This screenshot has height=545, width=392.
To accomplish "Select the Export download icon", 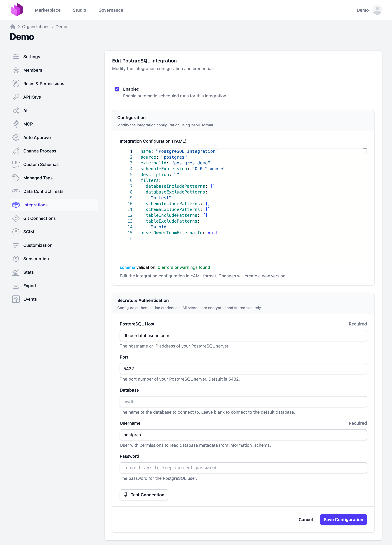I will click(x=16, y=286).
